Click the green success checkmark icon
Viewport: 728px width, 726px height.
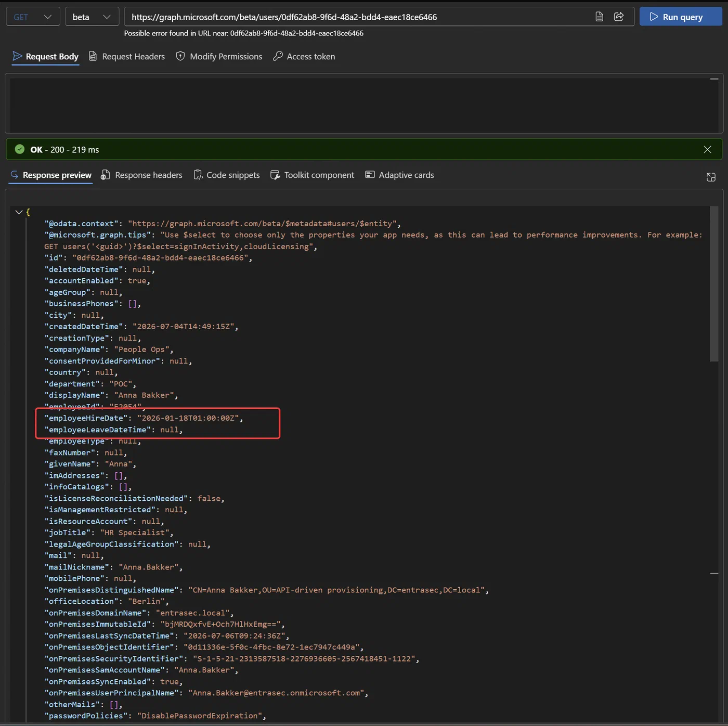pyautogui.click(x=20, y=149)
